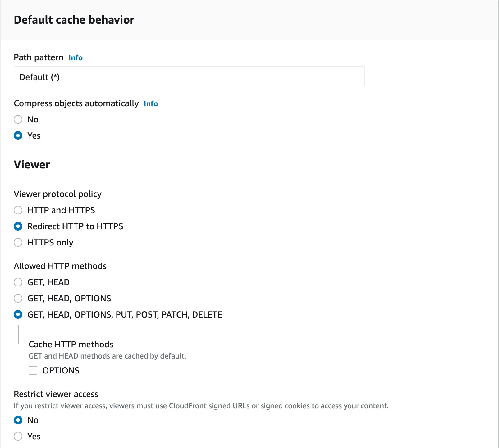
Task: Open the Path pattern Info link
Action: coord(76,58)
